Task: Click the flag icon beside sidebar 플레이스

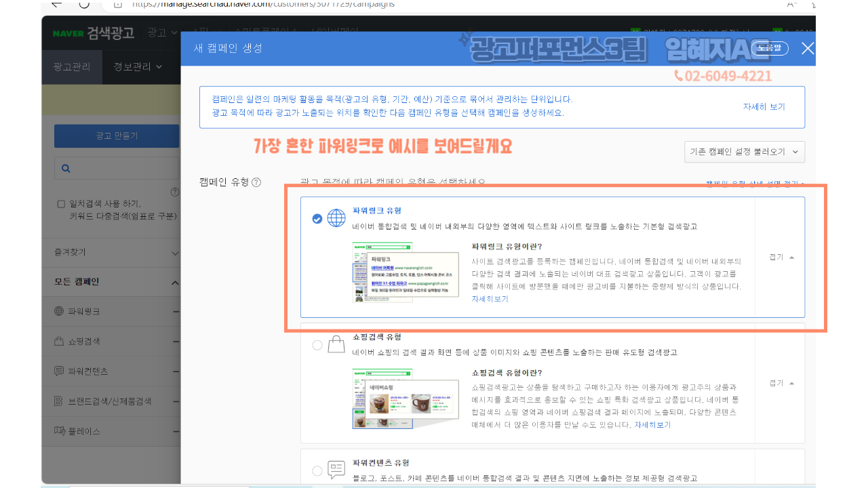Action: [x=59, y=431]
